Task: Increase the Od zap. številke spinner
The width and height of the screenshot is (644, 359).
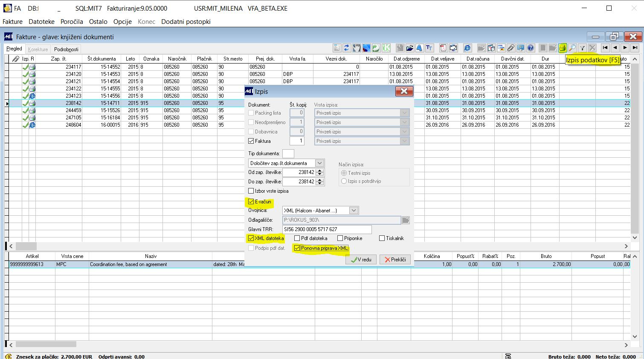Action: click(320, 171)
